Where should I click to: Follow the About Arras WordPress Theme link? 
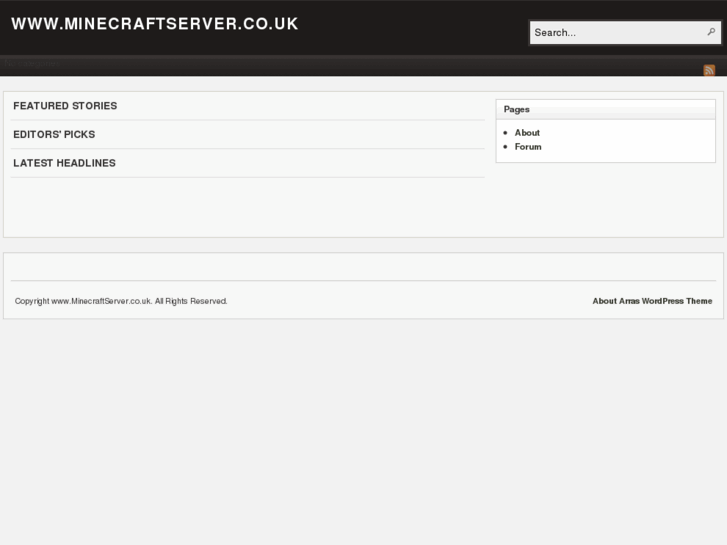click(x=652, y=301)
